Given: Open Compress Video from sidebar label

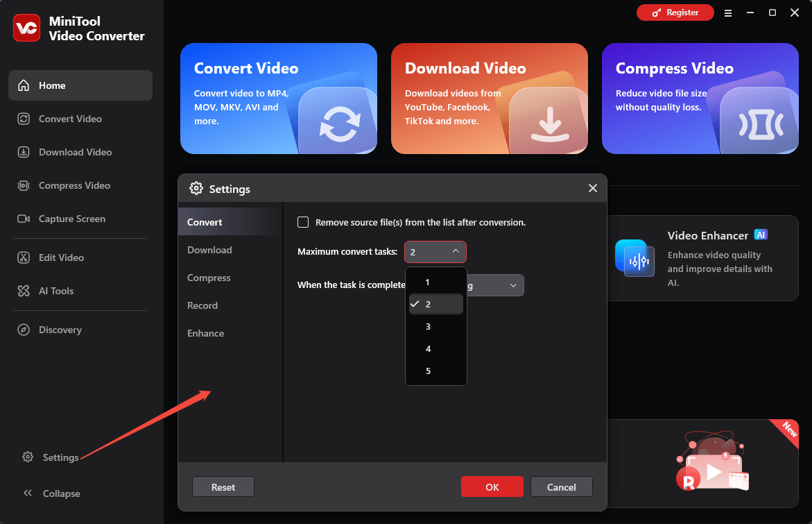Looking at the screenshot, I should click(75, 185).
